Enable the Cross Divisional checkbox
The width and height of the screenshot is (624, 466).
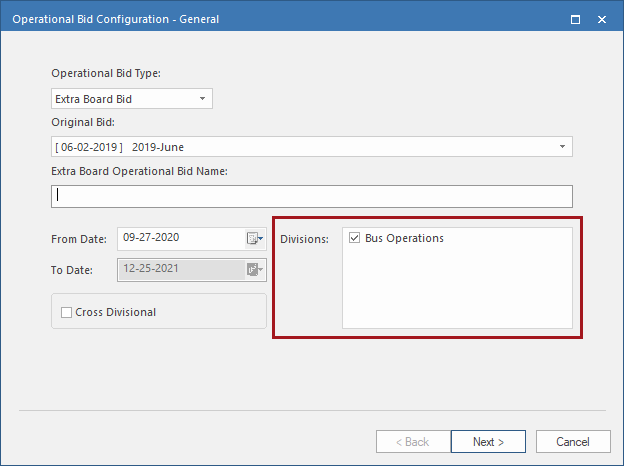[x=66, y=312]
